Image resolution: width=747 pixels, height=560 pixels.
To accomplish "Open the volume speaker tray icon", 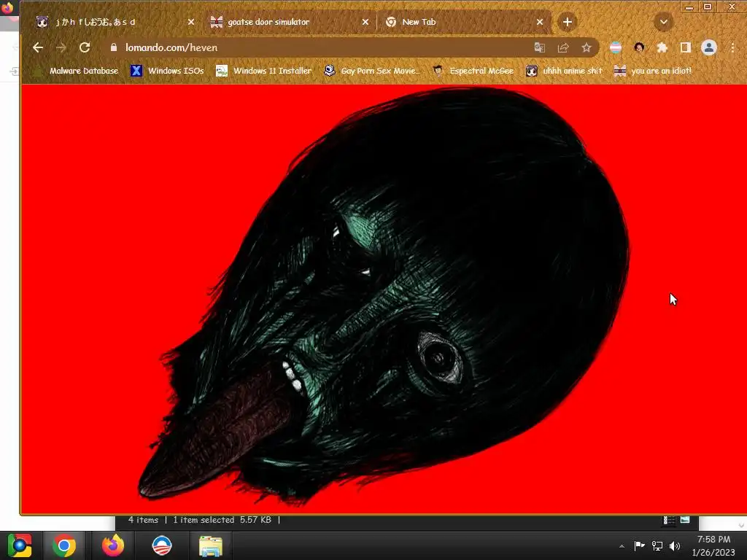I will tap(675, 545).
